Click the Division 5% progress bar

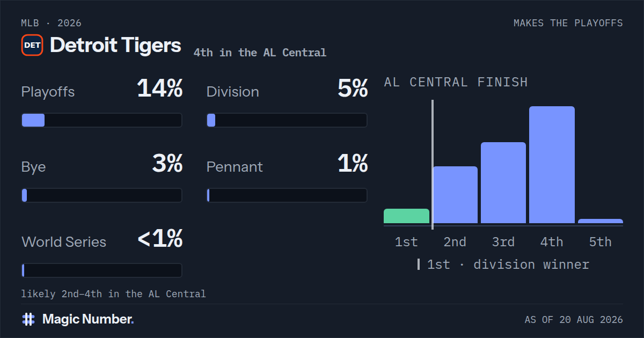point(287,120)
